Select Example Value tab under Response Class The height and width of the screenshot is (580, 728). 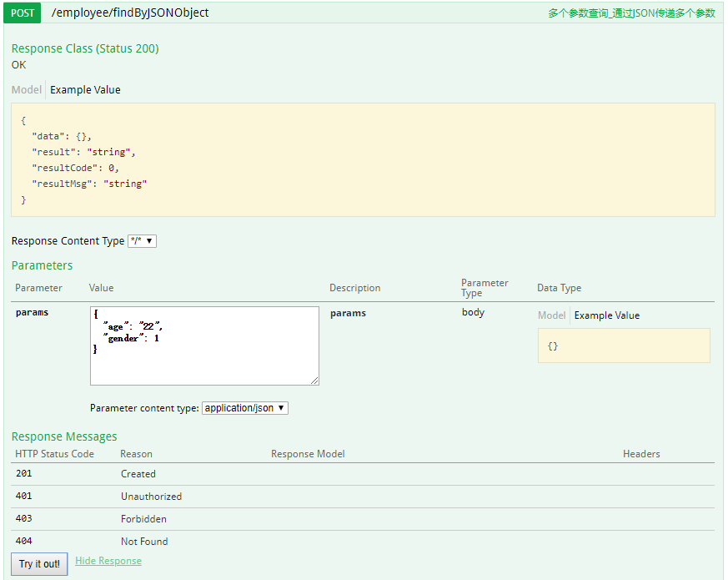pos(85,90)
